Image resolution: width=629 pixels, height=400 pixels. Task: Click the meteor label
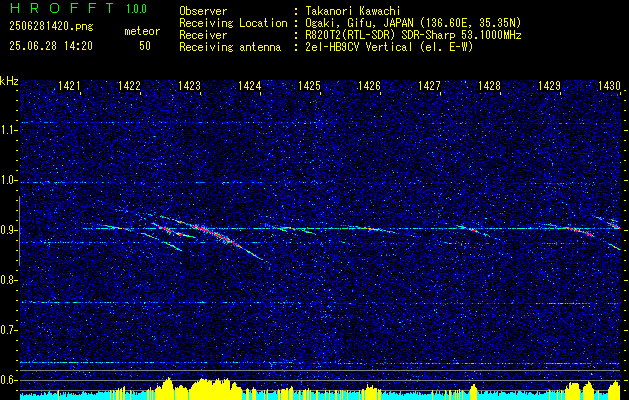[x=142, y=31]
